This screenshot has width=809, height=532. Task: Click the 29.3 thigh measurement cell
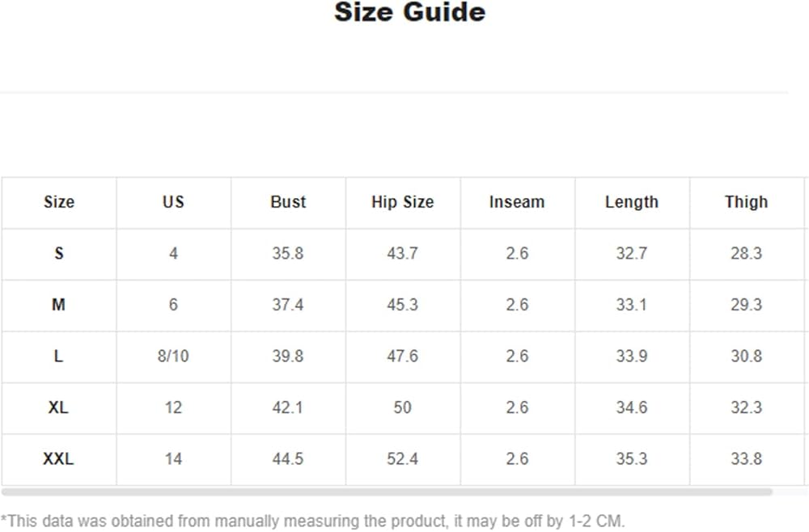click(x=746, y=305)
